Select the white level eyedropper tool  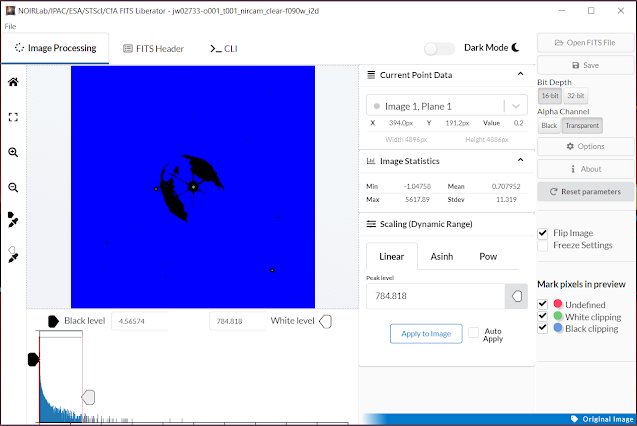13,255
